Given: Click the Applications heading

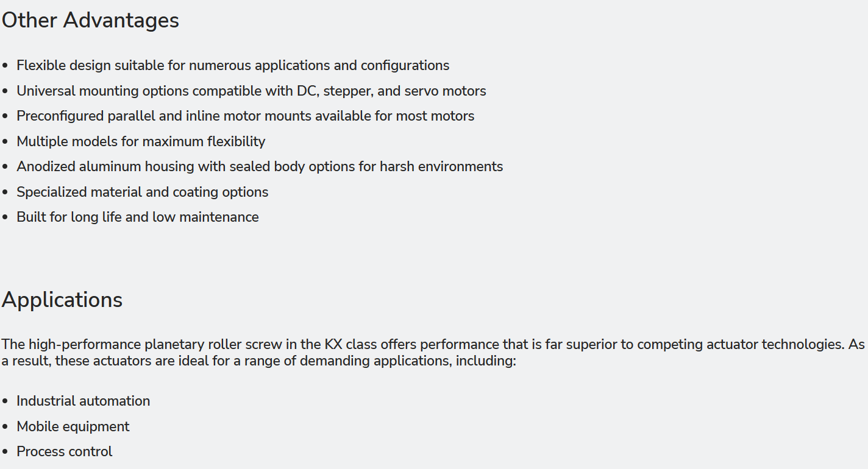Looking at the screenshot, I should 62,300.
